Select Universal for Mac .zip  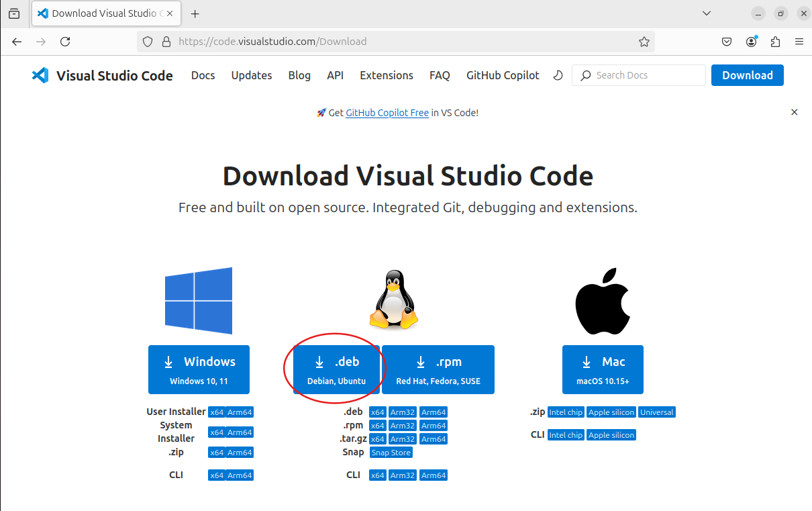tap(657, 412)
